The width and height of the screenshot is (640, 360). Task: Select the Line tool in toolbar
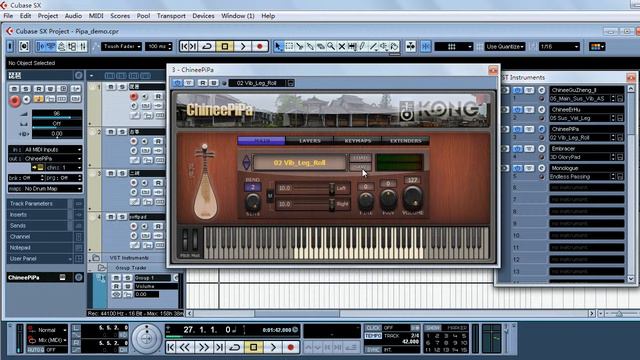pos(373,47)
